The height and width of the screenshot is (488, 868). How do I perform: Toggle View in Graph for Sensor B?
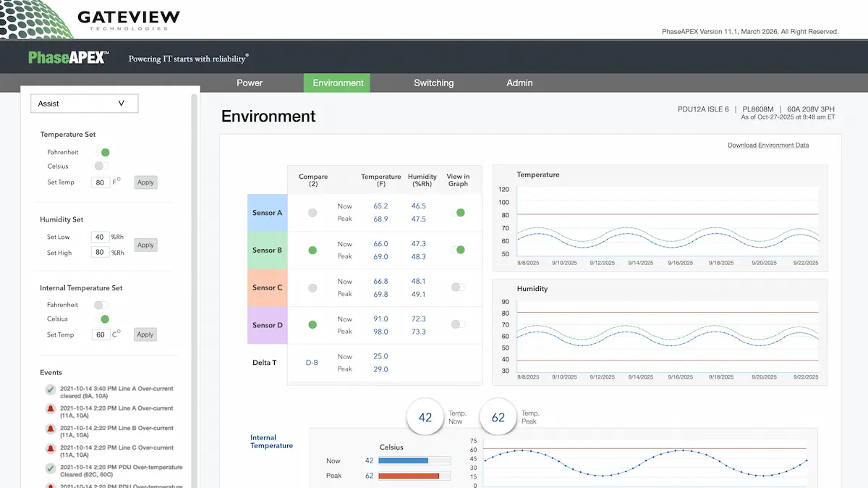(458, 250)
